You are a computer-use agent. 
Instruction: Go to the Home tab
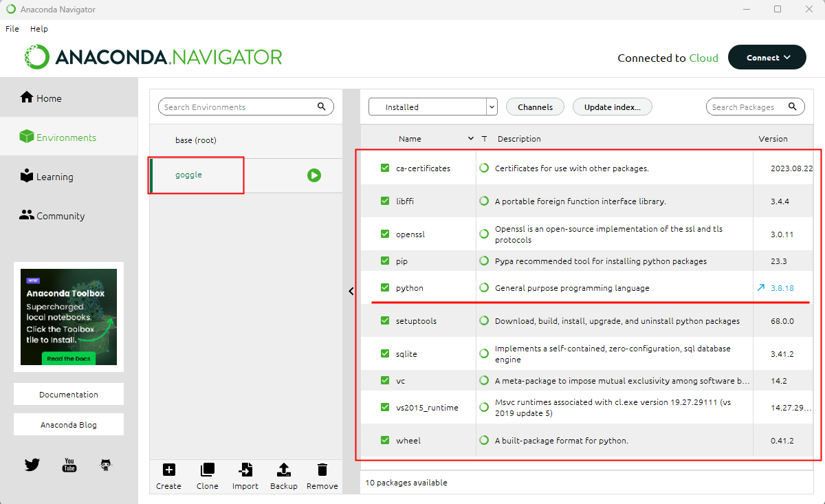(69, 98)
